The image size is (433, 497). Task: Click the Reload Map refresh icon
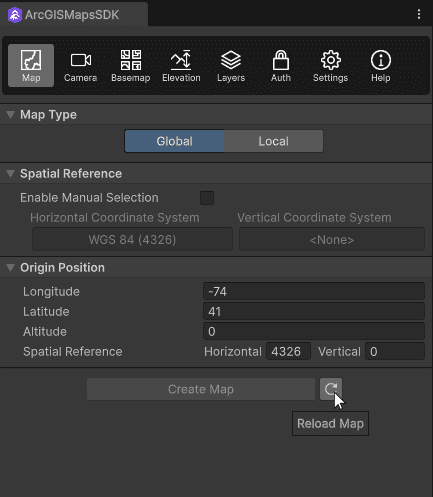[x=331, y=389]
